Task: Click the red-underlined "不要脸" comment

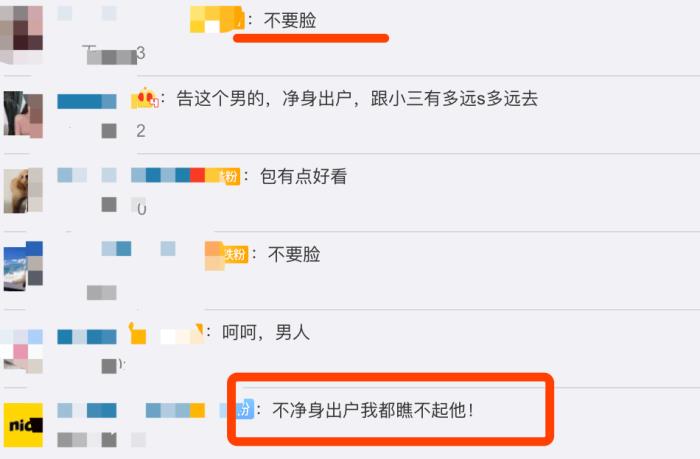Action: pyautogui.click(x=290, y=21)
